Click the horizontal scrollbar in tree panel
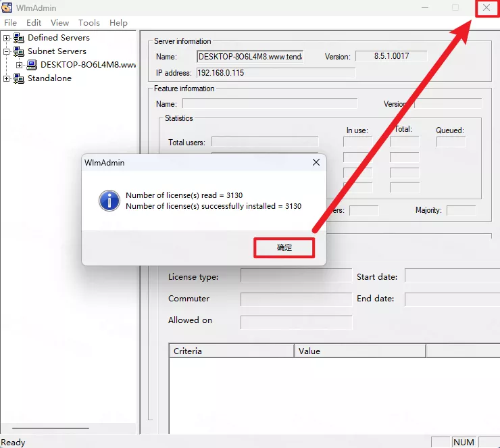This screenshot has width=500, height=448. (51, 428)
